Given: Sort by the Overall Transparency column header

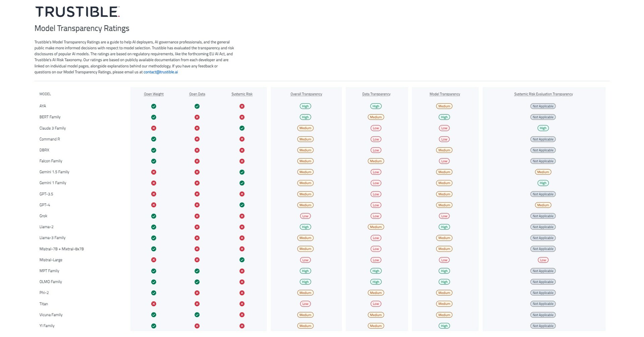Looking at the screenshot, I should pyautogui.click(x=306, y=94).
